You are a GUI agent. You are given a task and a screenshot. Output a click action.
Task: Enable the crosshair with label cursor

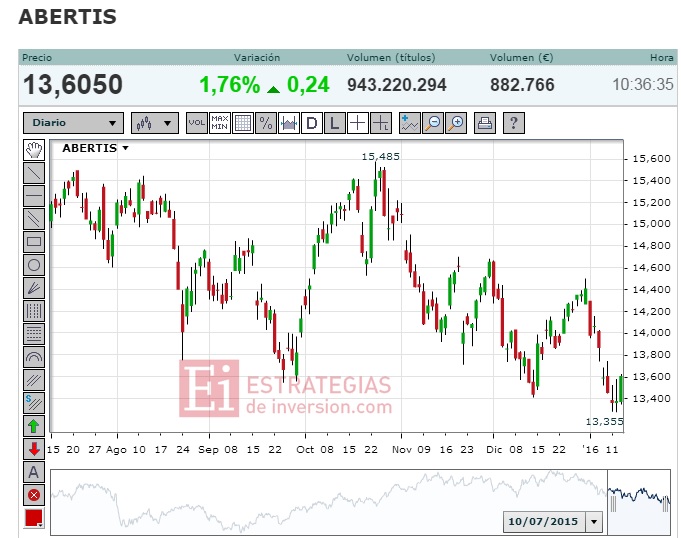click(380, 123)
